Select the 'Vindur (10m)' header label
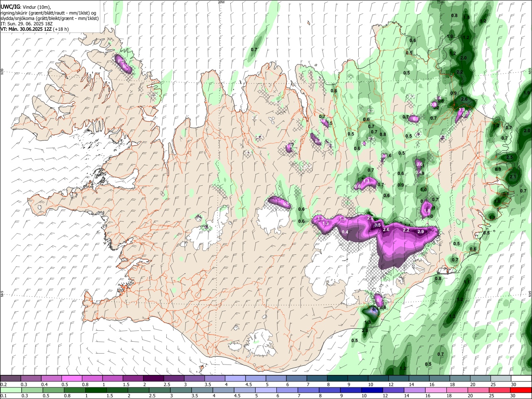Screen dimensions: 532x399 coord(37,7)
